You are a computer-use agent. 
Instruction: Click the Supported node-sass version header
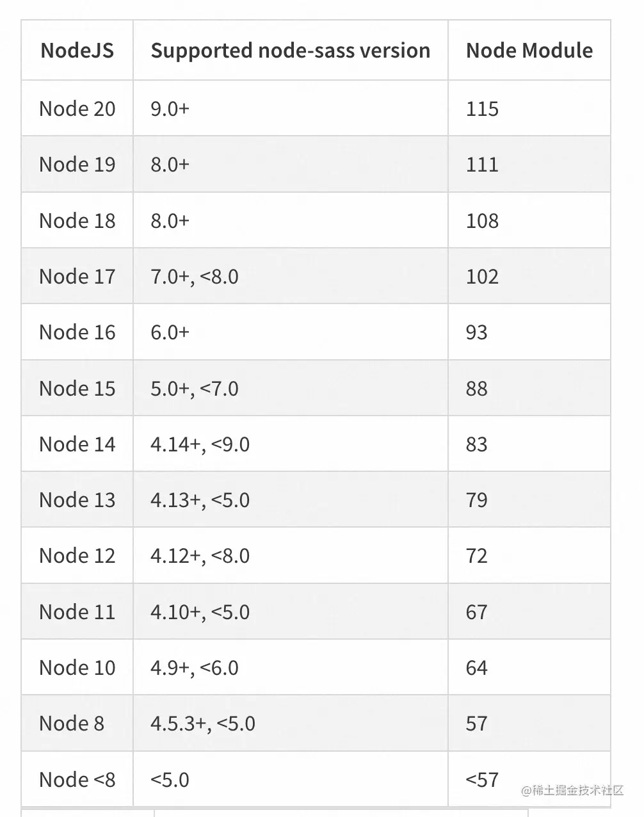291,51
